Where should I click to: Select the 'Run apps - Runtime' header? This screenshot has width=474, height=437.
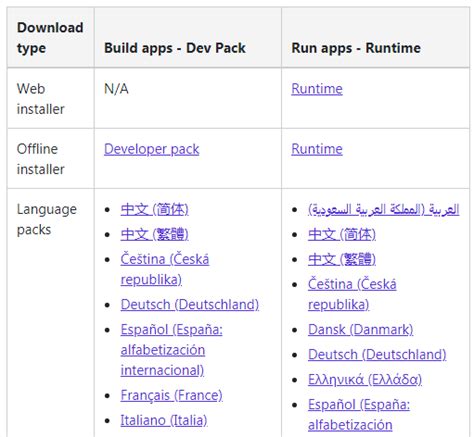pos(356,48)
